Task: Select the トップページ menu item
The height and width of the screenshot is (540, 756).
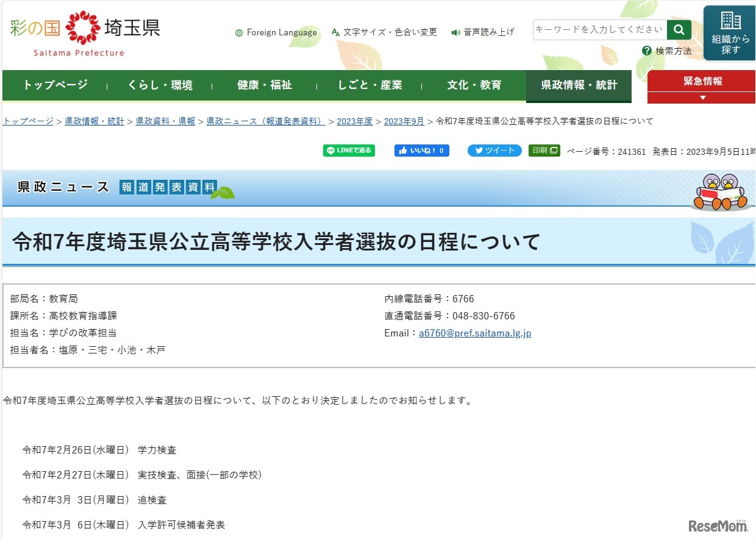Action: (52, 85)
